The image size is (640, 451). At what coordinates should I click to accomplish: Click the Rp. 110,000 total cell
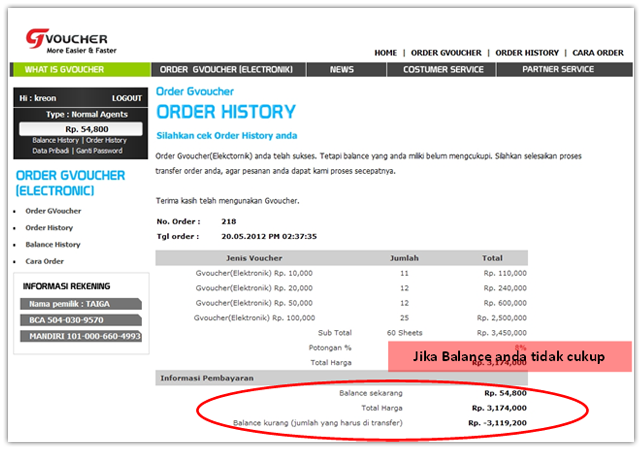tap(505, 273)
